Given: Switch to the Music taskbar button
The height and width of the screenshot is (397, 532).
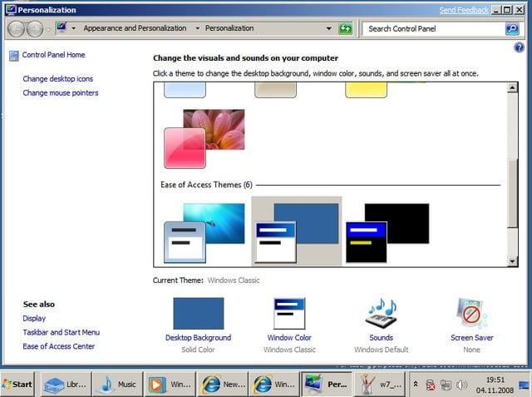Looking at the screenshot, I should click(118, 385).
